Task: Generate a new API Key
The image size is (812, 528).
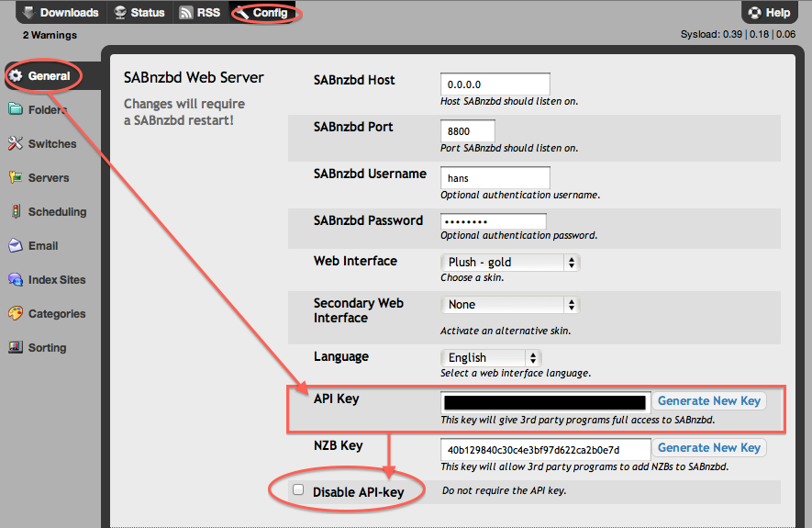Action: point(709,400)
